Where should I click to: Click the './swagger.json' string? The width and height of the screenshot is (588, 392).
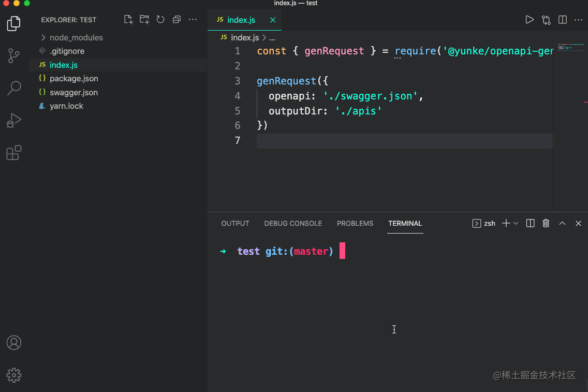370,96
